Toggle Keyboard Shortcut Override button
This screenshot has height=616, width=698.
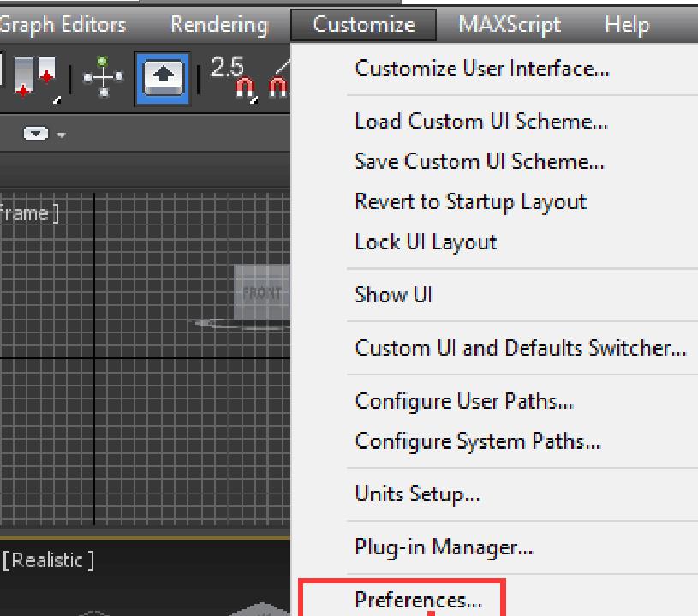163,78
